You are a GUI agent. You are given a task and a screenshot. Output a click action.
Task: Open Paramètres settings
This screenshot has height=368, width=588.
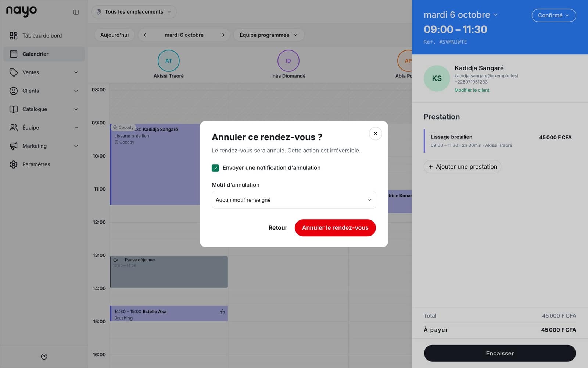44,164
